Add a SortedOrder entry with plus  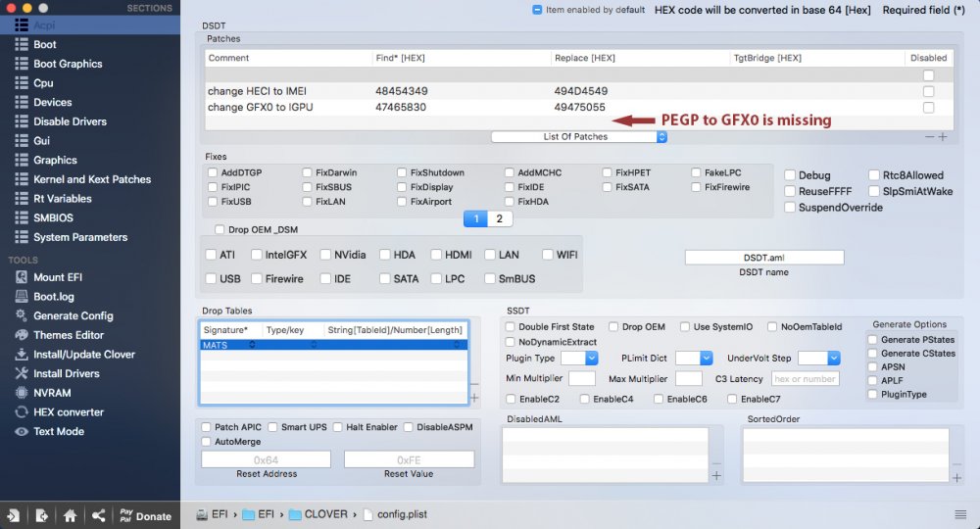click(956, 478)
